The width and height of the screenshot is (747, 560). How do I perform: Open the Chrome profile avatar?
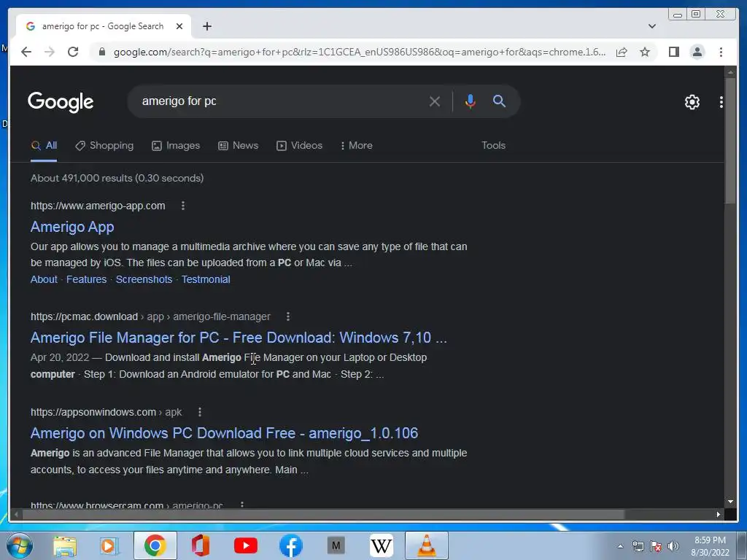pyautogui.click(x=697, y=52)
